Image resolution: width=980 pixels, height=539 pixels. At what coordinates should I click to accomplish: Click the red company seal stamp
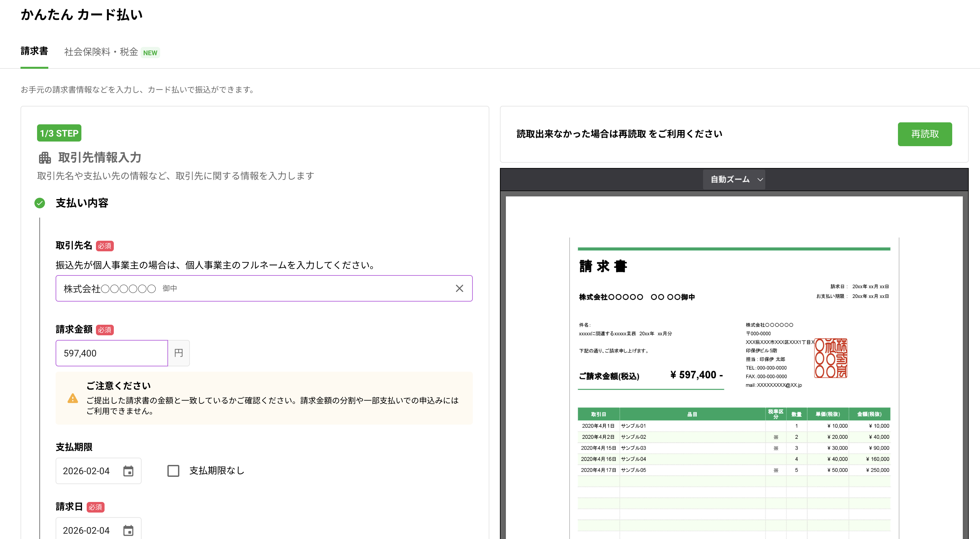[830, 358]
